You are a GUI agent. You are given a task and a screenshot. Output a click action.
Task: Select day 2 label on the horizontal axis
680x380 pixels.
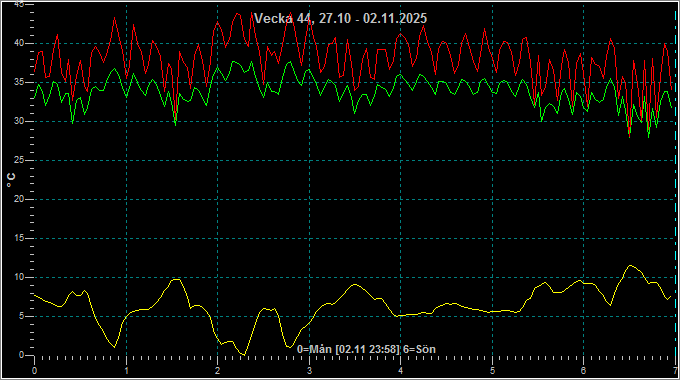[218, 371]
